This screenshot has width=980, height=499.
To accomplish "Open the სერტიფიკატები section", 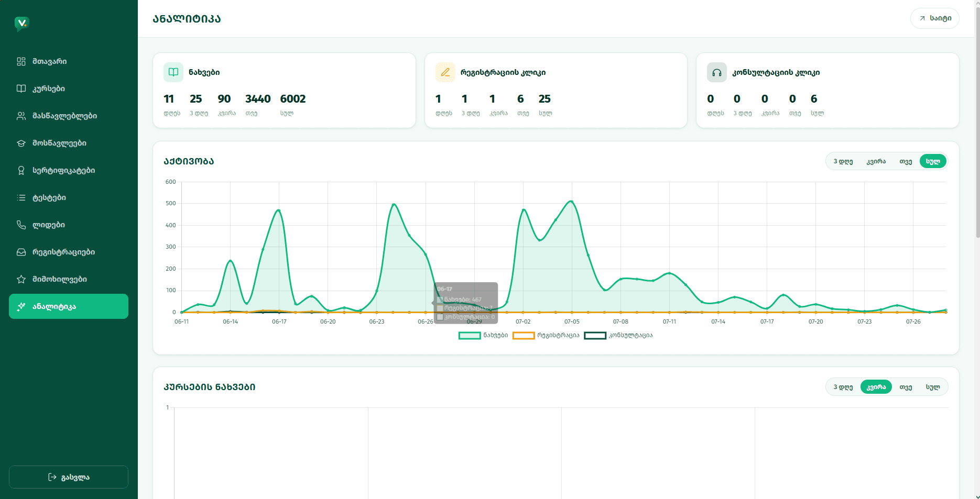I will point(69,170).
